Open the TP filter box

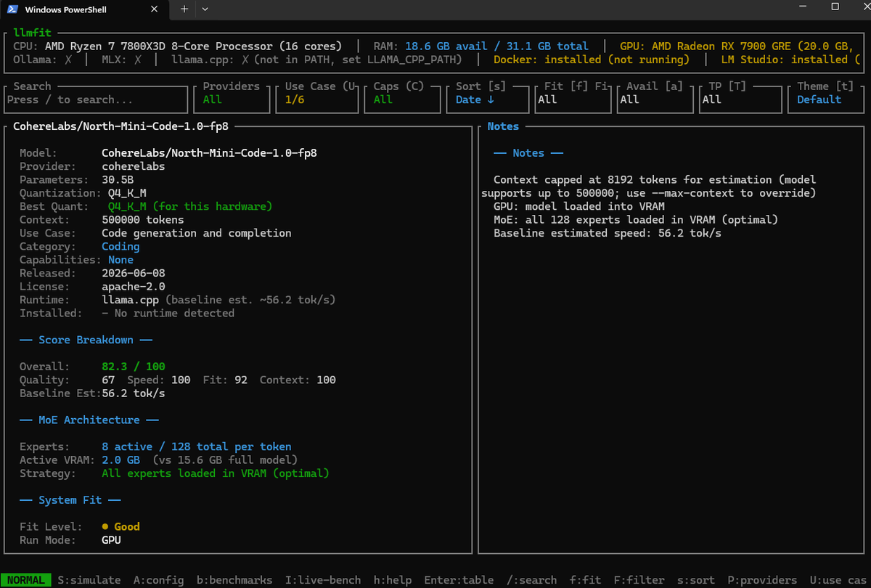740,99
